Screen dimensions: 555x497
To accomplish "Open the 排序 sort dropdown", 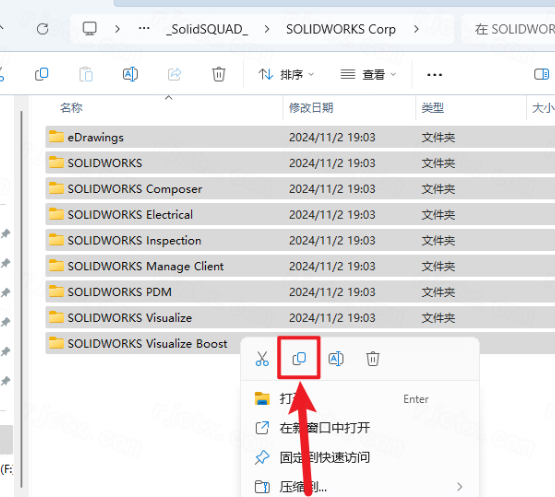I will pyautogui.click(x=286, y=74).
